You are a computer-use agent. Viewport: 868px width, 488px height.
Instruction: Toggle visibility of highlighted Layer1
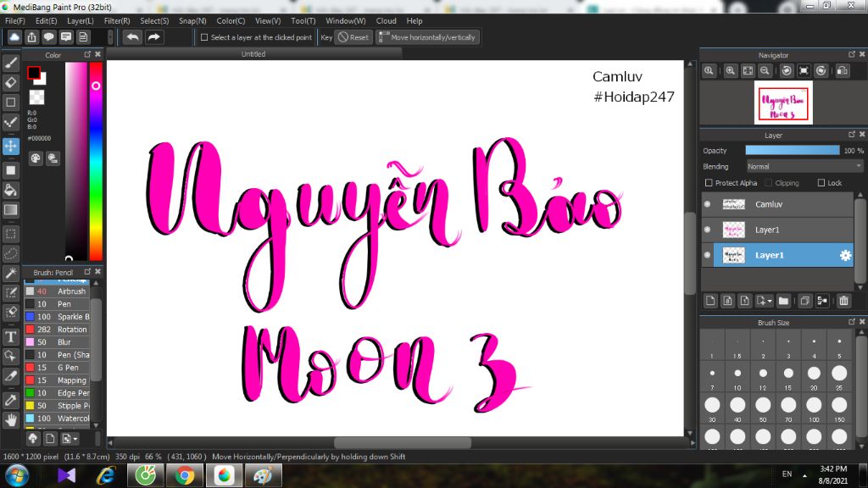coord(708,255)
